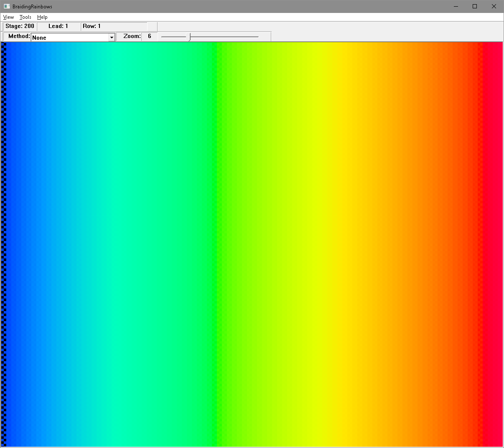Click the Zoom: label

pos(132,36)
